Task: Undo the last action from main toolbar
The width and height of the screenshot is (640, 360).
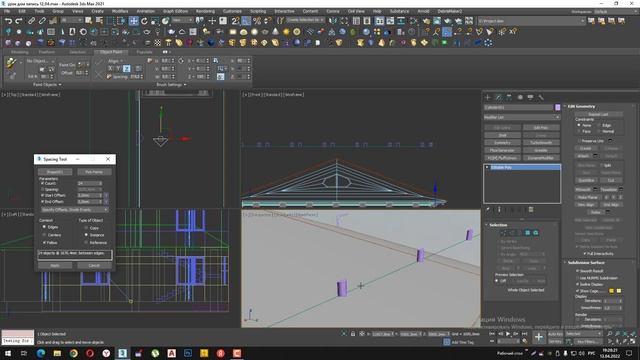Action: pos(8,21)
